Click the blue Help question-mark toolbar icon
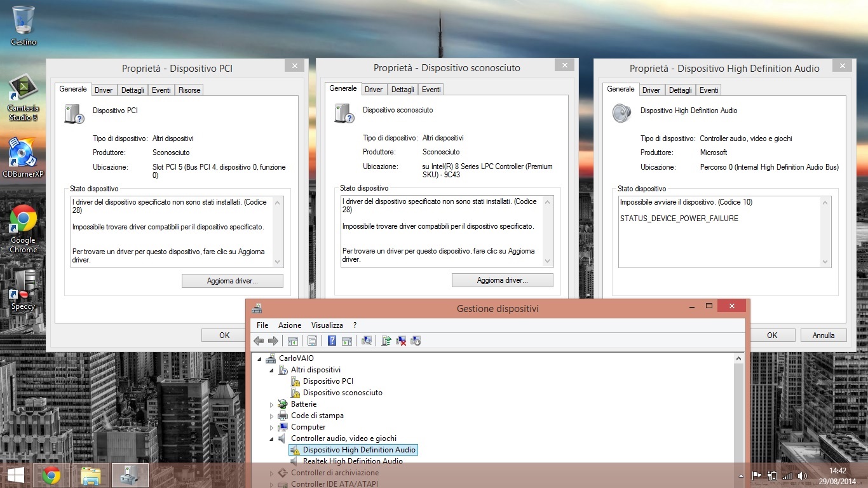This screenshot has width=868, height=488. tap(332, 341)
